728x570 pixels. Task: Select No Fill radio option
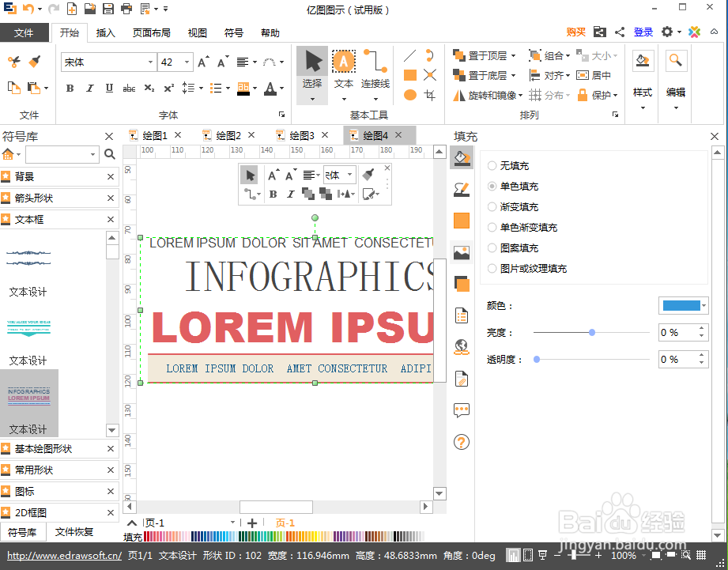pyautogui.click(x=492, y=166)
